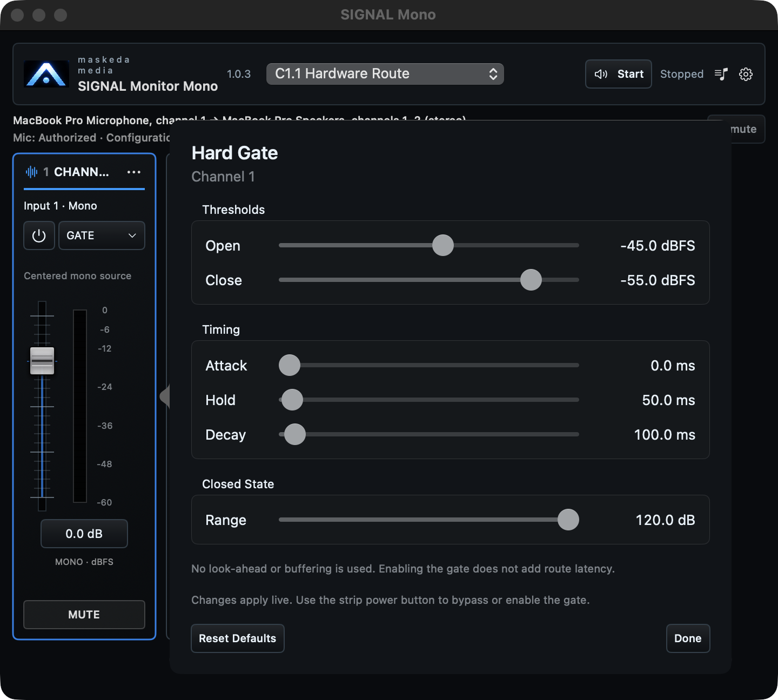Open the C1.1 Hardware Route selector

click(x=385, y=74)
